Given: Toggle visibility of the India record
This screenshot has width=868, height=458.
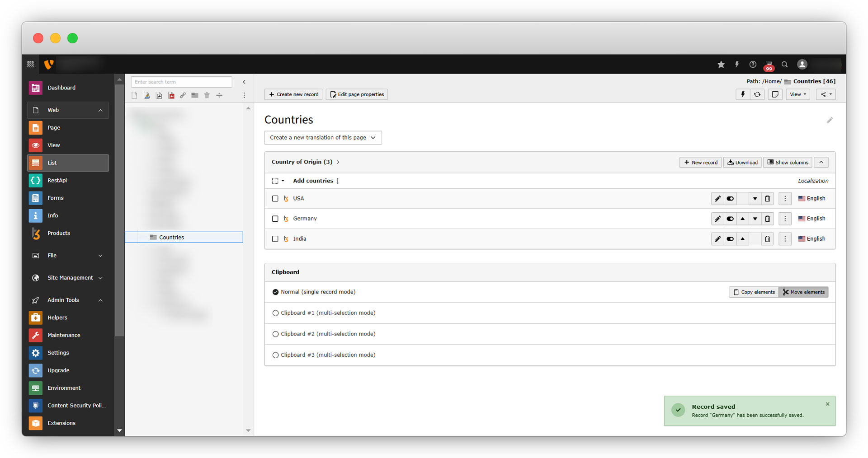Looking at the screenshot, I should [730, 239].
